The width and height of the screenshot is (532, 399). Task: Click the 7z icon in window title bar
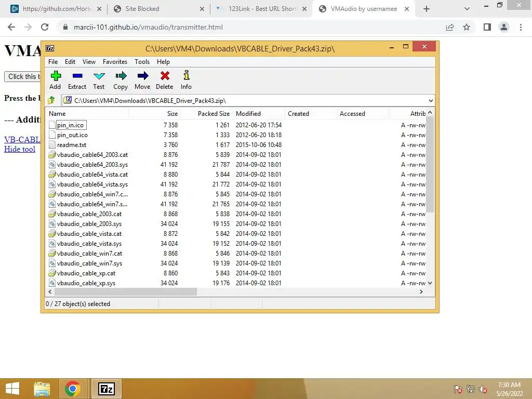pyautogui.click(x=50, y=48)
